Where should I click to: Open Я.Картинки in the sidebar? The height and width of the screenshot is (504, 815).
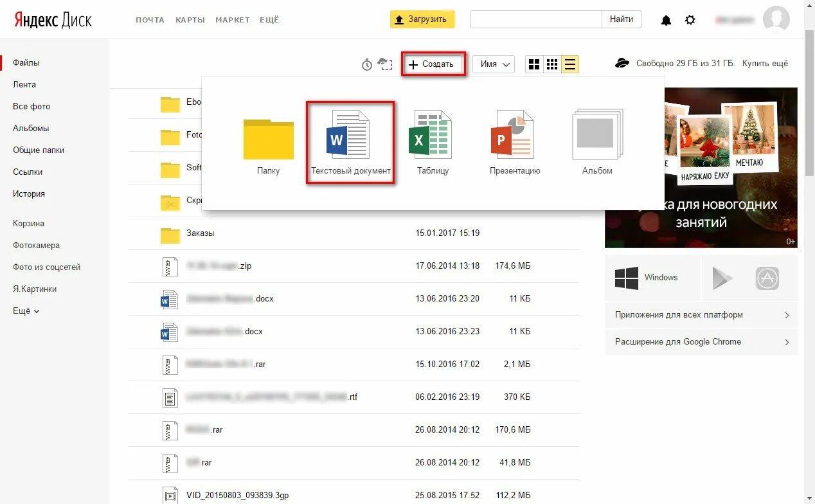click(35, 289)
